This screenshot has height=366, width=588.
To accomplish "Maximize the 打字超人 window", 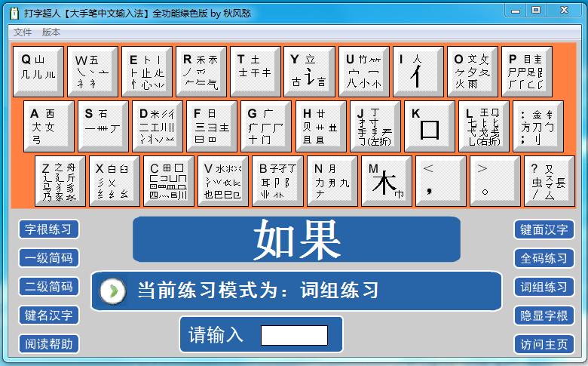I will tap(536, 11).
